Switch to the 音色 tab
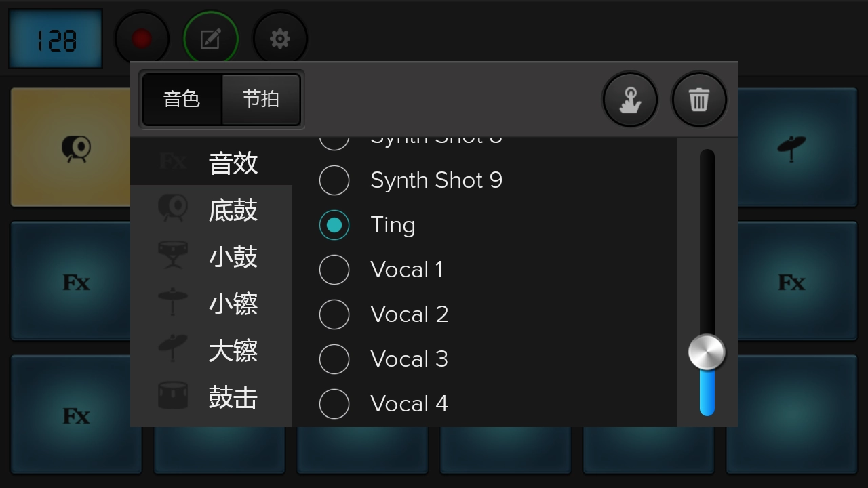The width and height of the screenshot is (868, 488). tap(182, 99)
